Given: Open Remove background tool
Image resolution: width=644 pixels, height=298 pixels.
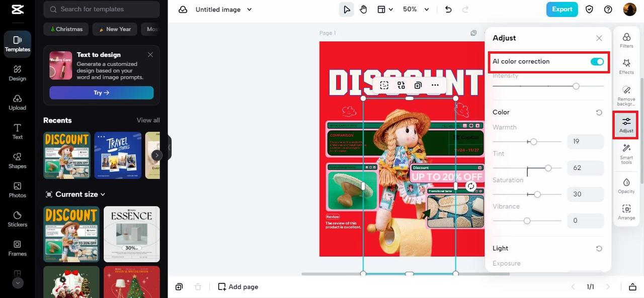Looking at the screenshot, I should coord(626,95).
